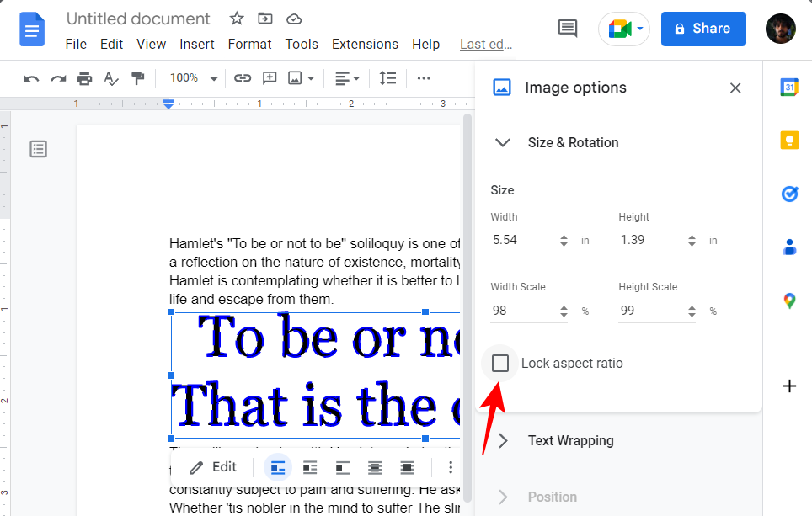The height and width of the screenshot is (516, 812).
Task: Open the Insert menu
Action: [x=196, y=44]
